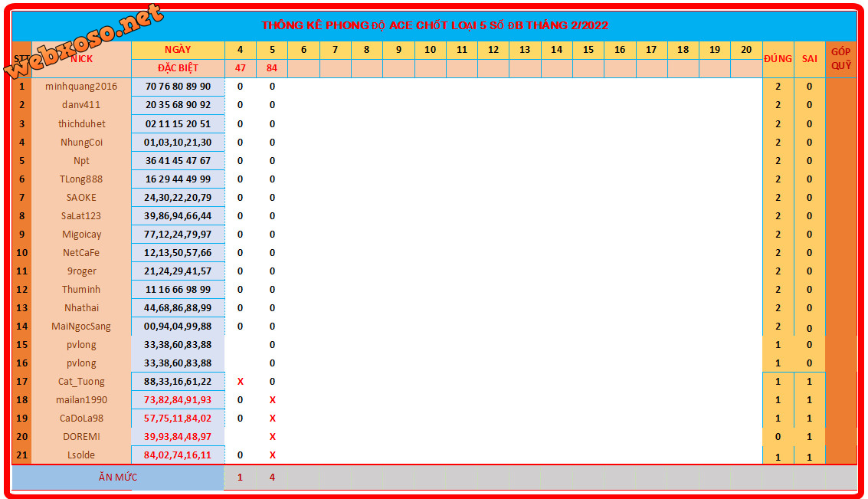Click the ĂN MỨC footer label

click(x=118, y=478)
